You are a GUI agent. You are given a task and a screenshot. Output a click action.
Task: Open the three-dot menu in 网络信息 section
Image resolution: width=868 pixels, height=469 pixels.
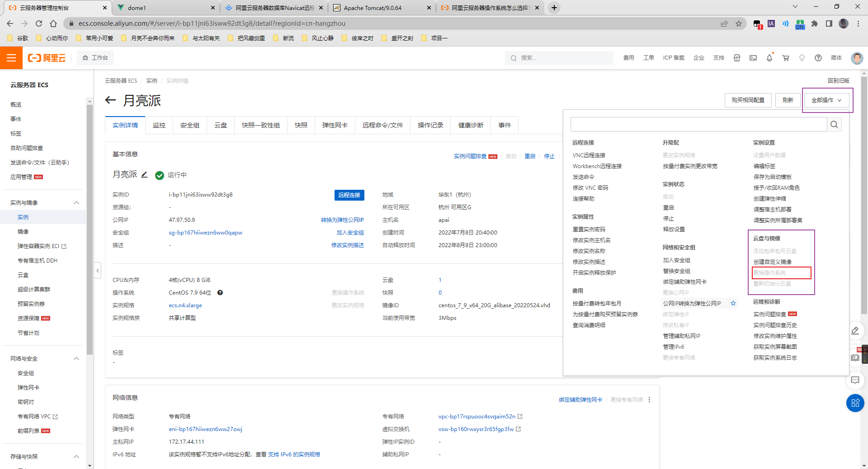(x=649, y=399)
